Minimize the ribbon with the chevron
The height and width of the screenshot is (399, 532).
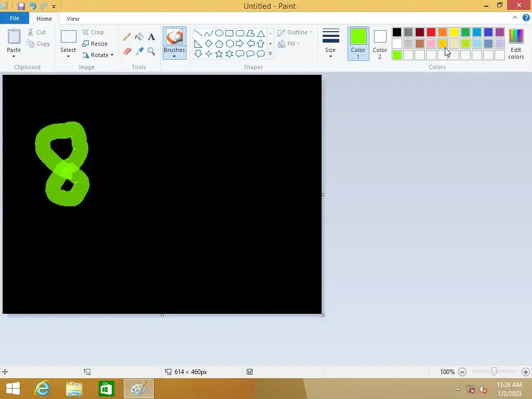[515, 18]
